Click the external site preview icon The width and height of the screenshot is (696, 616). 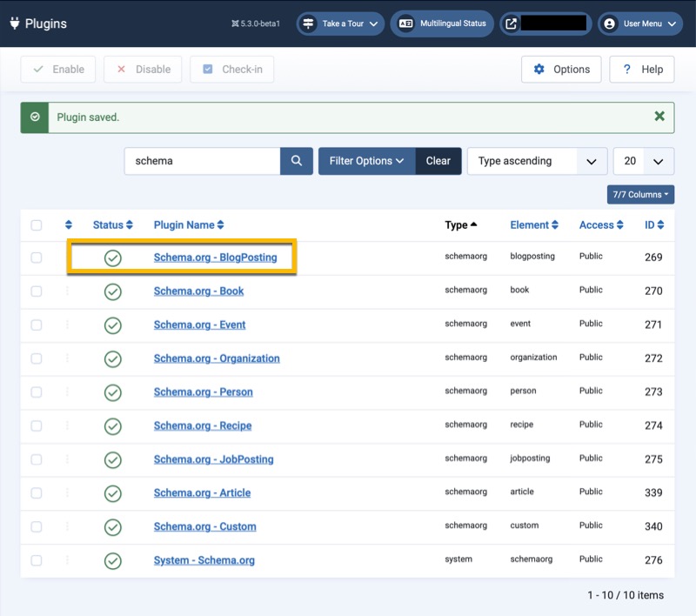511,23
